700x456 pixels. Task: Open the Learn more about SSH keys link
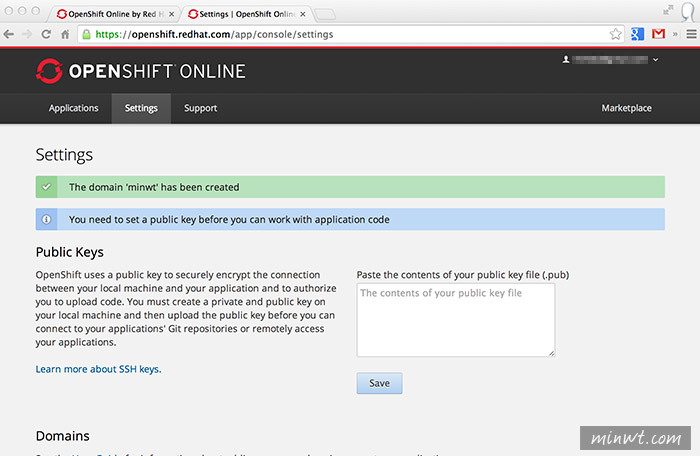(98, 369)
